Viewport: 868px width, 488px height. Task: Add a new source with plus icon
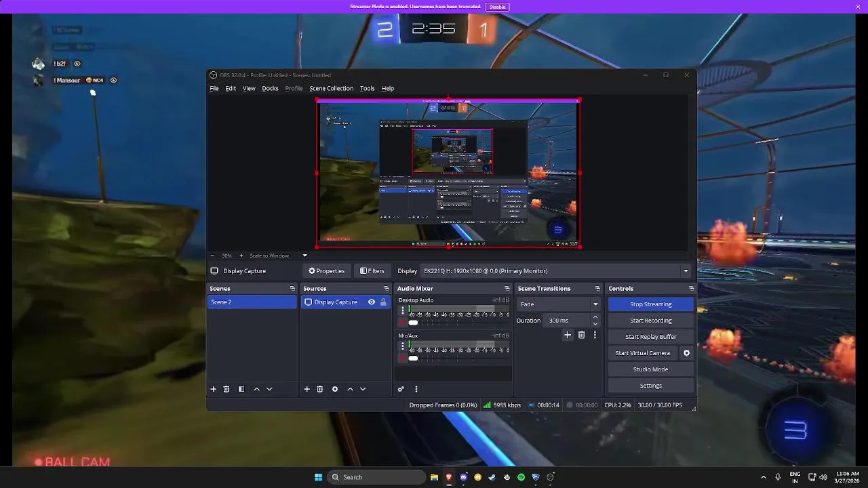[307, 389]
